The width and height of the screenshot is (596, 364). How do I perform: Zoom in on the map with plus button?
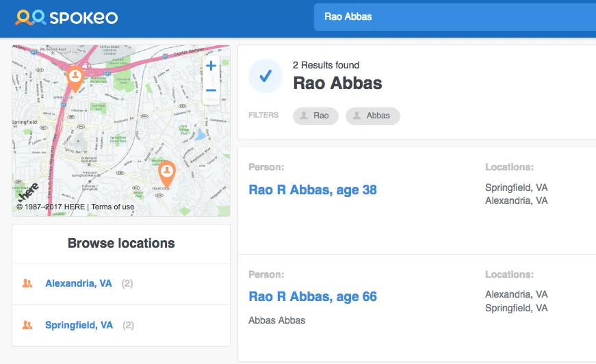point(211,66)
